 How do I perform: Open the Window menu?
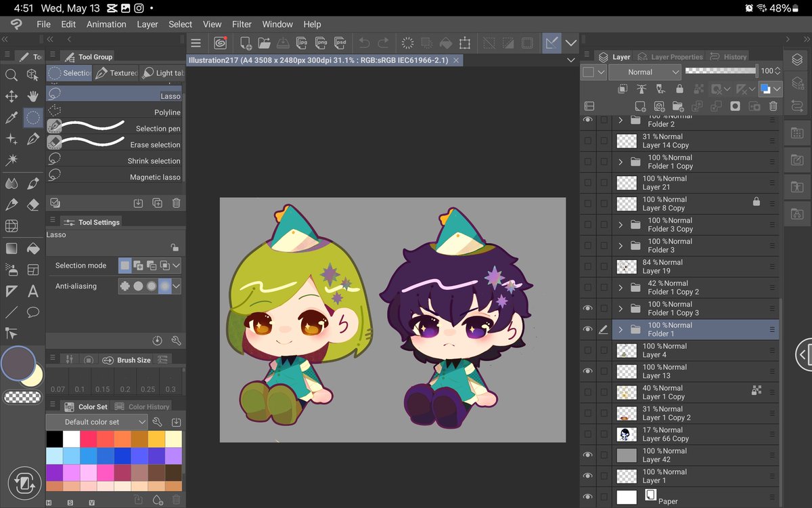point(277,24)
